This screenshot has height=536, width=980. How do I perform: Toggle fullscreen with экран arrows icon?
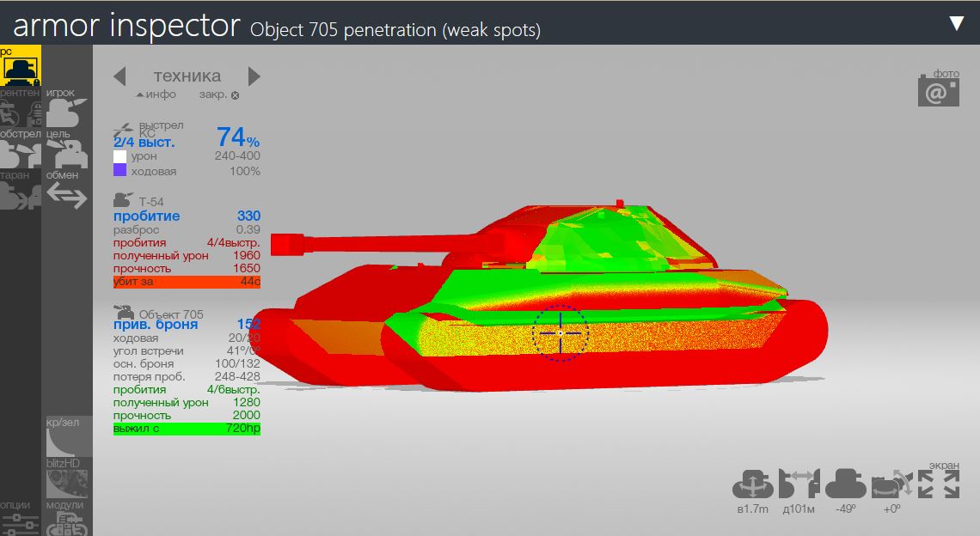(x=939, y=484)
